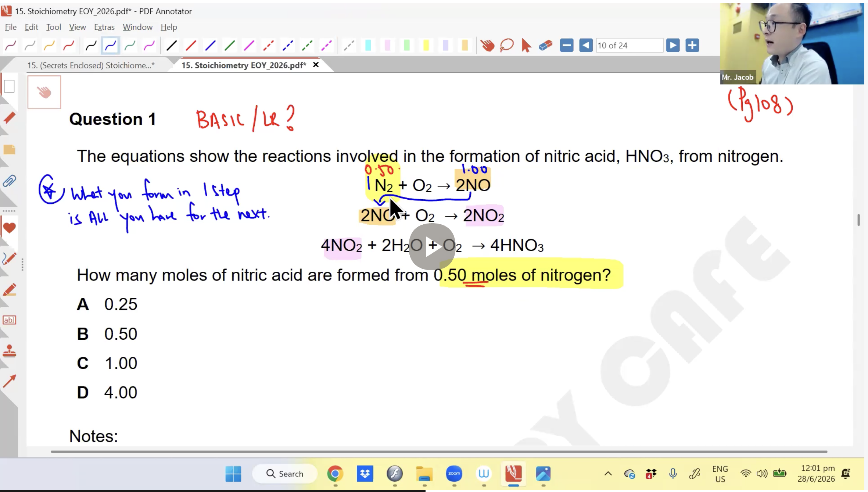The width and height of the screenshot is (868, 492).
Task: Zoom in with the plus button
Action: coord(692,46)
